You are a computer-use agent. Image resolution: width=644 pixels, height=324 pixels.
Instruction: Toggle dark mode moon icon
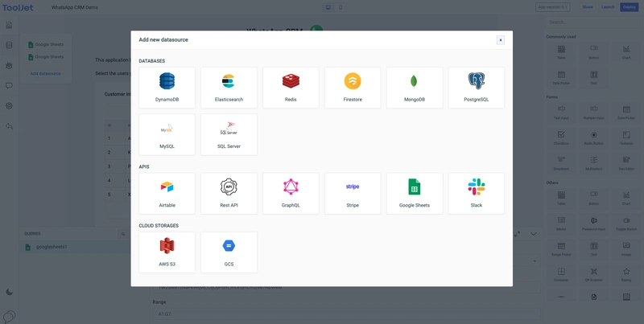[x=9, y=292]
